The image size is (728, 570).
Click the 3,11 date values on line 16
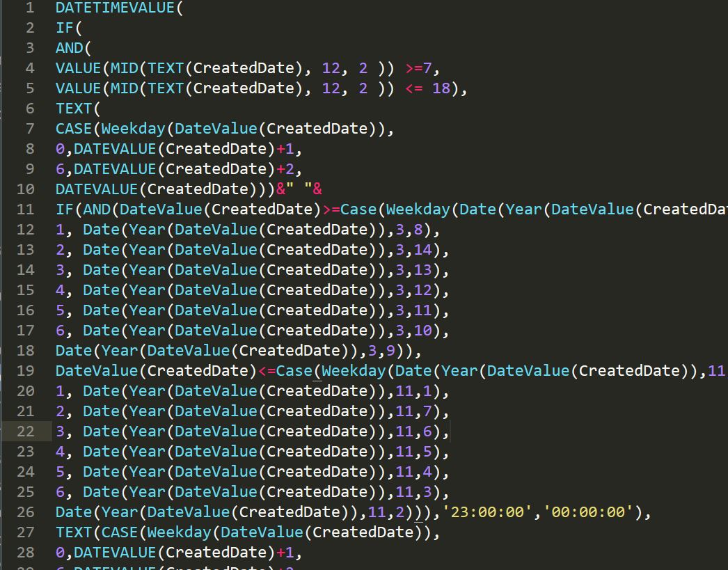tap(414, 310)
